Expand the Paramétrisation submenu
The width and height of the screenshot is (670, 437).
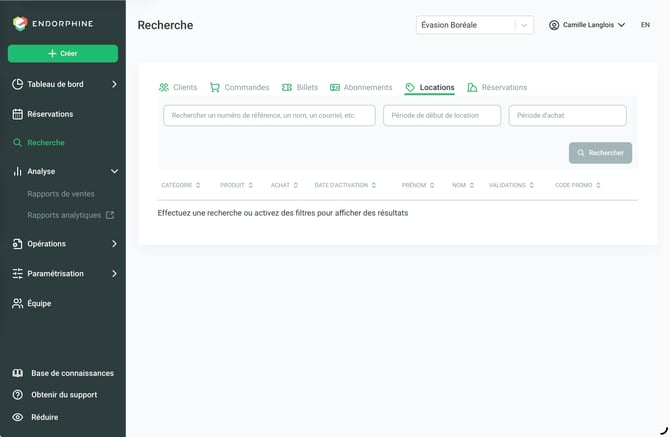114,273
